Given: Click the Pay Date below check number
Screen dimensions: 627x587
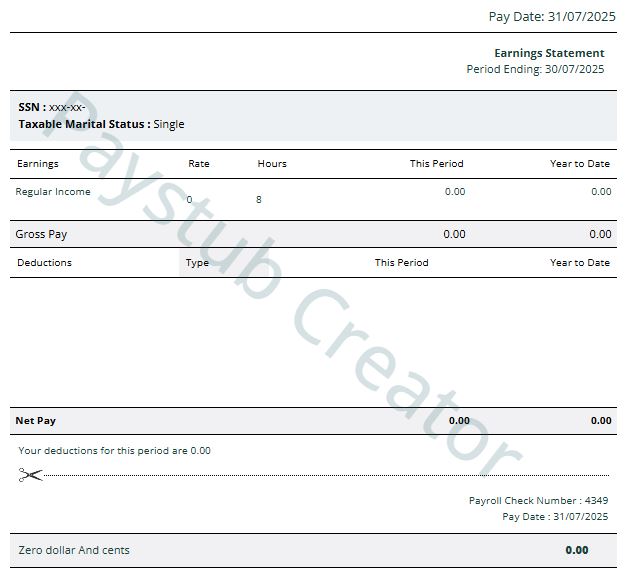Looking at the screenshot, I should pos(555,516).
